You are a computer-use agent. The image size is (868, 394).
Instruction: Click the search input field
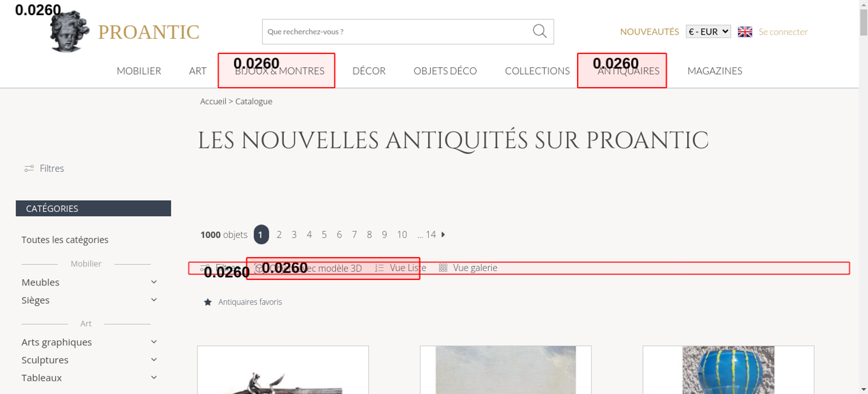(395, 32)
